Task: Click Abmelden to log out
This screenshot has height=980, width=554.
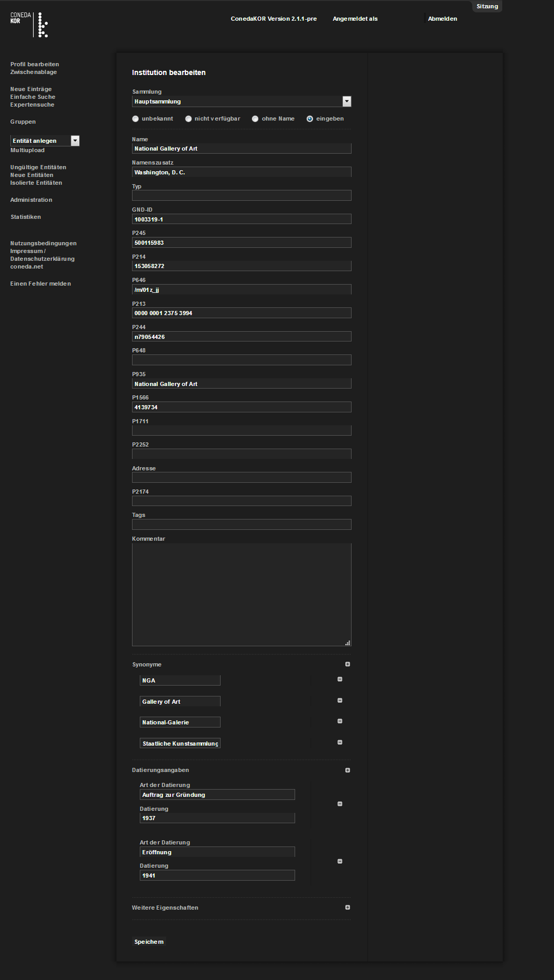Action: pyautogui.click(x=443, y=19)
